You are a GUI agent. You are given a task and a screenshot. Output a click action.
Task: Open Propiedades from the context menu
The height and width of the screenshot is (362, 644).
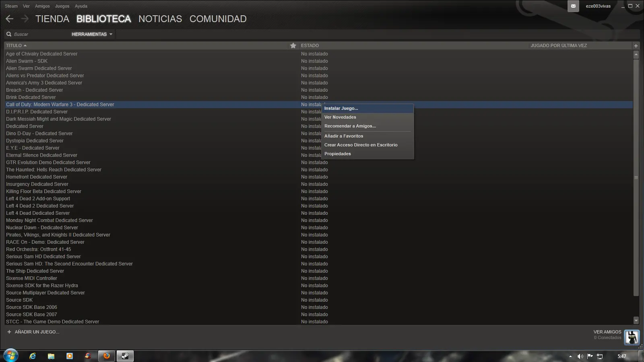click(368, 154)
